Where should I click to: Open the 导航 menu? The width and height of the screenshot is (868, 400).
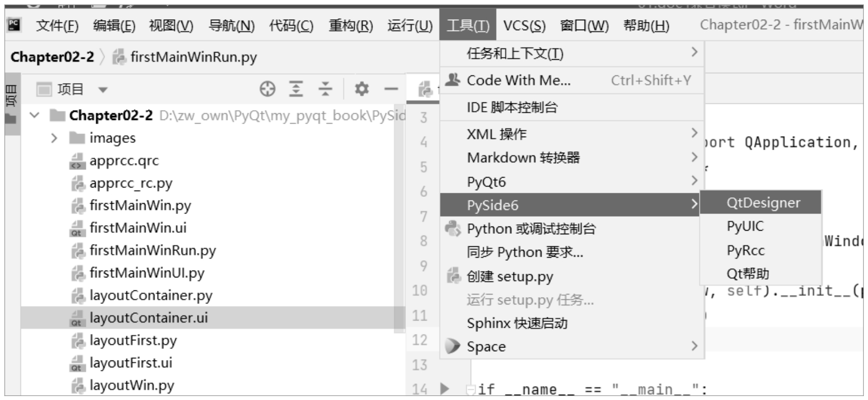(x=231, y=25)
